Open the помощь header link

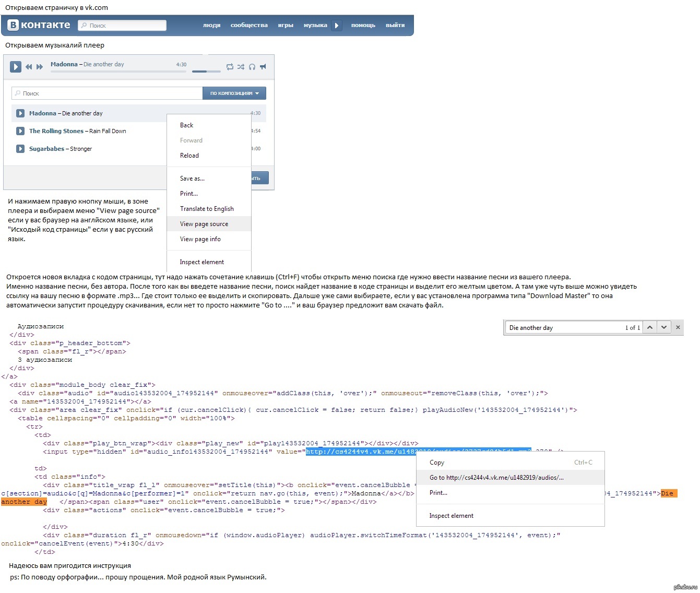click(x=363, y=25)
